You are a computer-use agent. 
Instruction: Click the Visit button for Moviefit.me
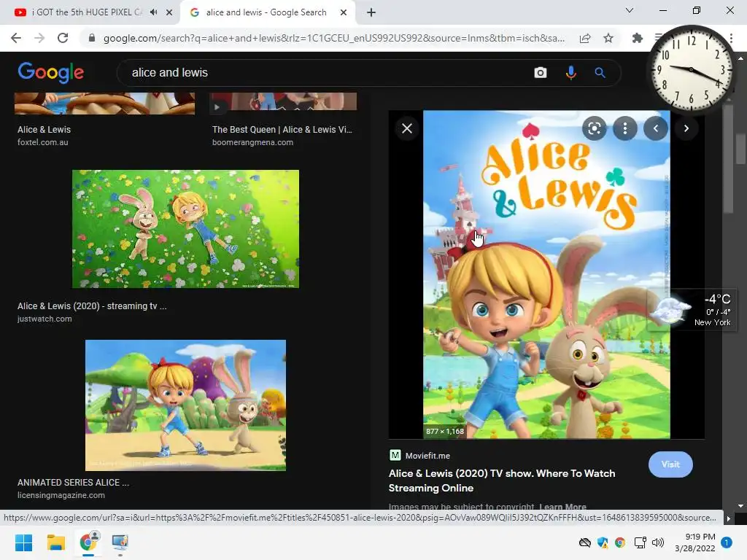pyautogui.click(x=670, y=464)
